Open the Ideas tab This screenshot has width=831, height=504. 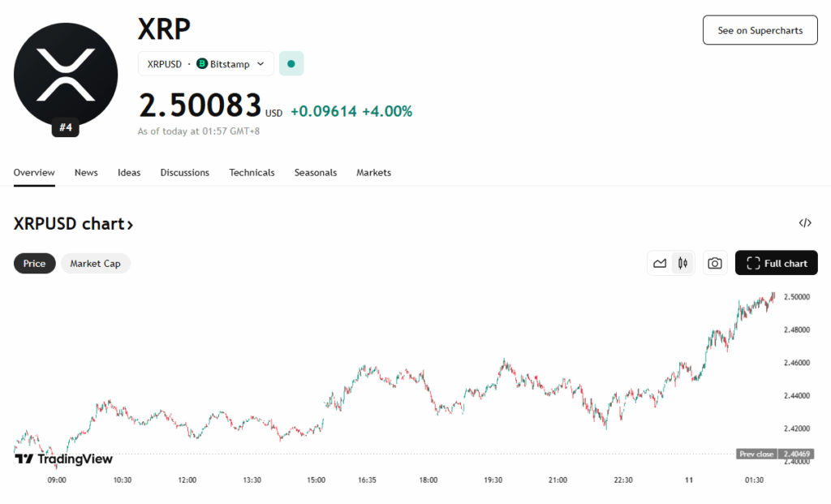(129, 173)
